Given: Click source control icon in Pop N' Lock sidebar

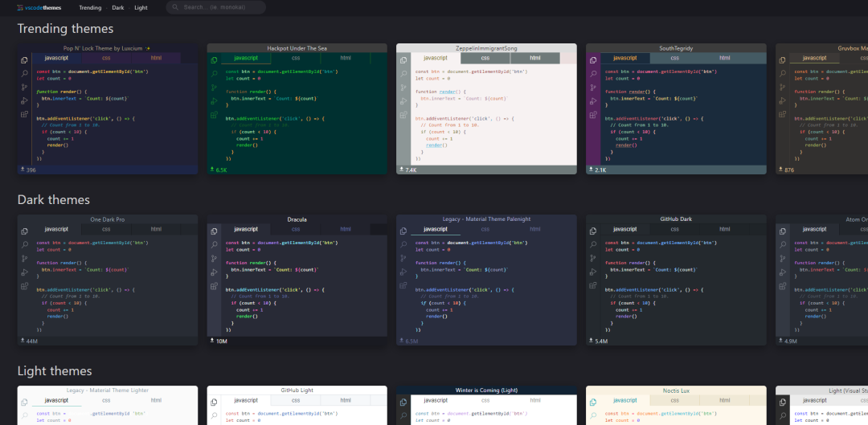Looking at the screenshot, I should 24,87.
